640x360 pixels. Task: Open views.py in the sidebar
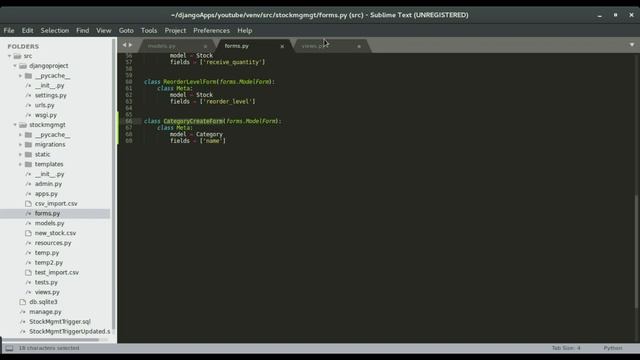coord(47,292)
